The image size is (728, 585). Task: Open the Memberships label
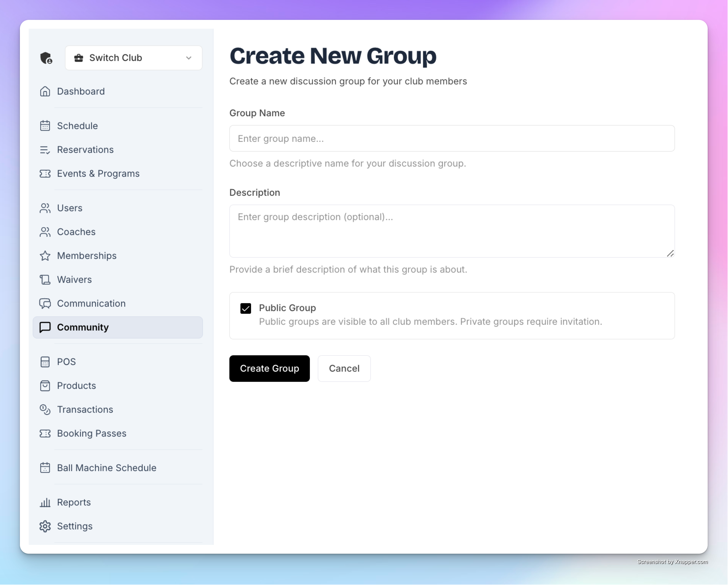tap(87, 256)
